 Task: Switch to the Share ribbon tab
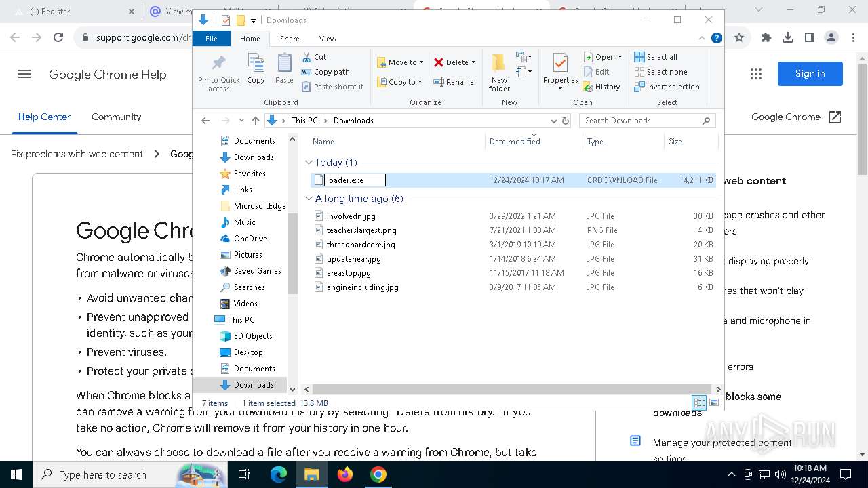[x=290, y=39]
